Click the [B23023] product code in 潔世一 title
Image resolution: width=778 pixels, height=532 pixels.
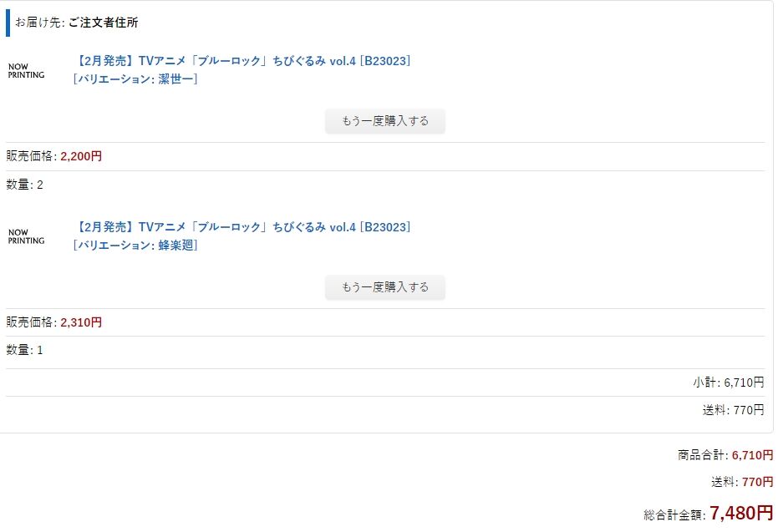385,61
